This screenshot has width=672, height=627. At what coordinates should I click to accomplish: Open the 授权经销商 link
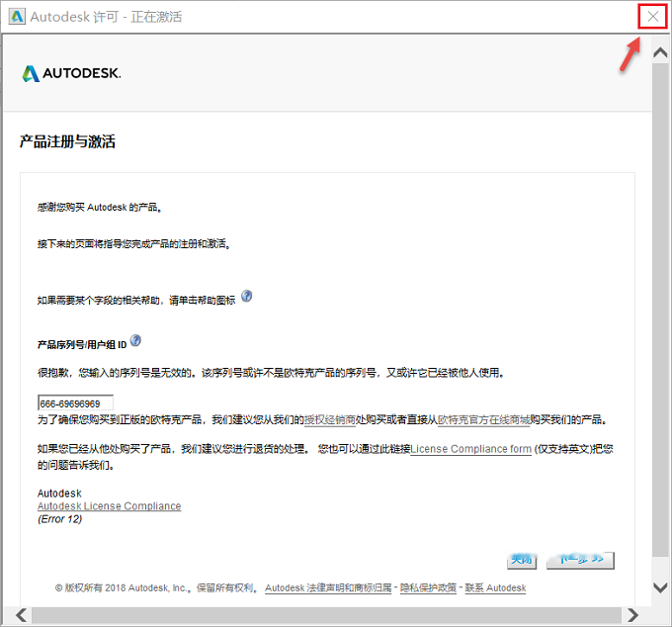coord(329,420)
